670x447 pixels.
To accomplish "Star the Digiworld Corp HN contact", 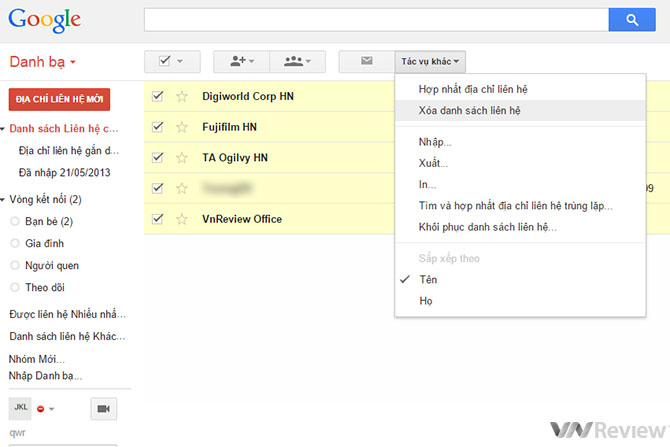I will (182, 97).
